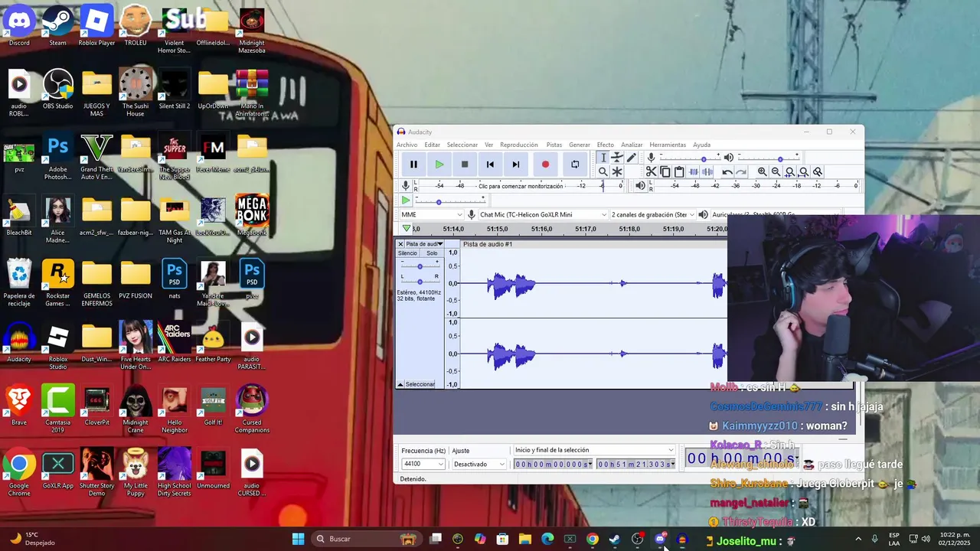Open the Frecuencia 44100 dropdown
The width and height of the screenshot is (980, 551).
pyautogui.click(x=423, y=465)
